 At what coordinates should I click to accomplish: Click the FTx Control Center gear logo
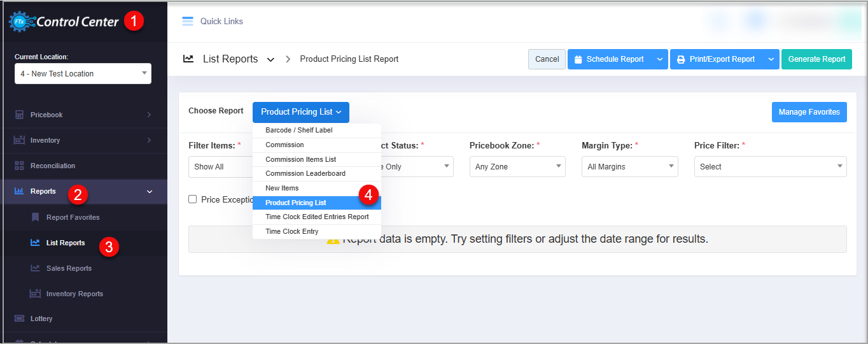pyautogui.click(x=20, y=22)
